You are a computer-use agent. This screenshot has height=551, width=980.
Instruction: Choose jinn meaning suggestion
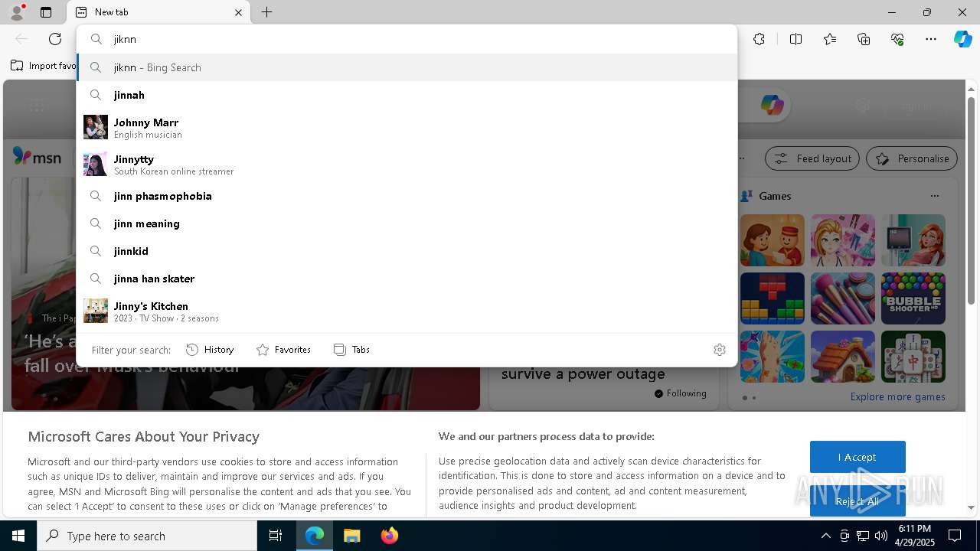pyautogui.click(x=407, y=223)
